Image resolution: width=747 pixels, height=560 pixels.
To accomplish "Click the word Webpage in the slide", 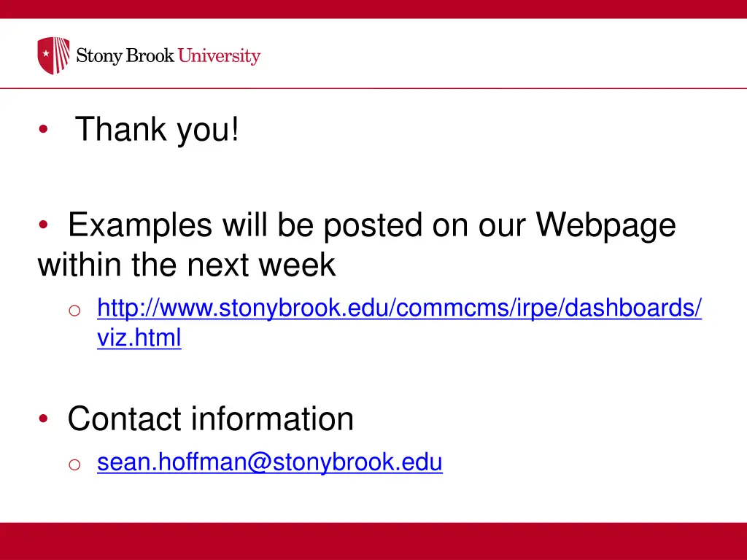I will click(x=605, y=225).
